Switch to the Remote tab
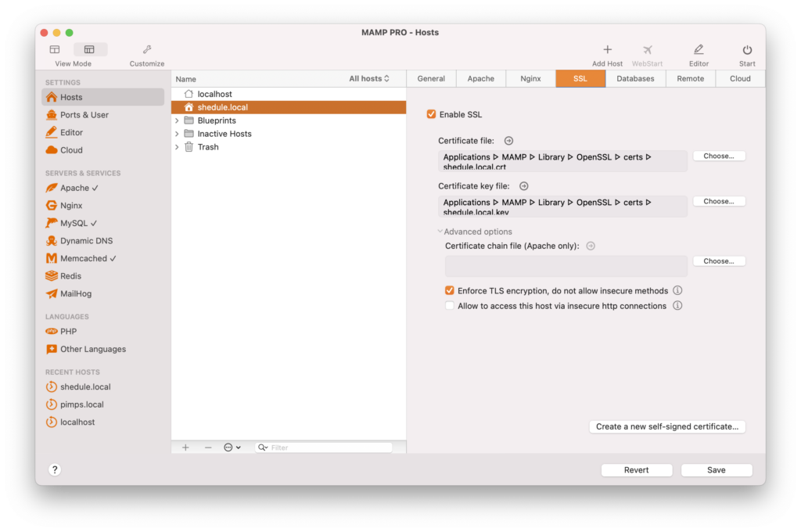The image size is (801, 532). click(x=691, y=79)
